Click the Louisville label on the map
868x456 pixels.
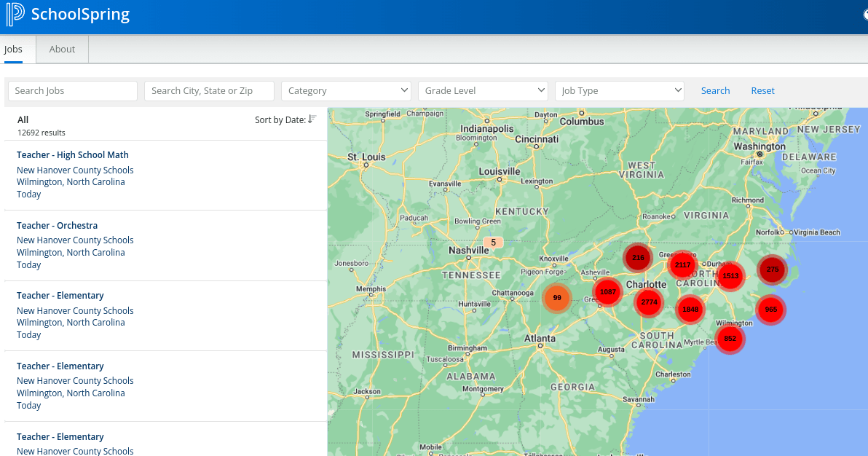coord(500,171)
